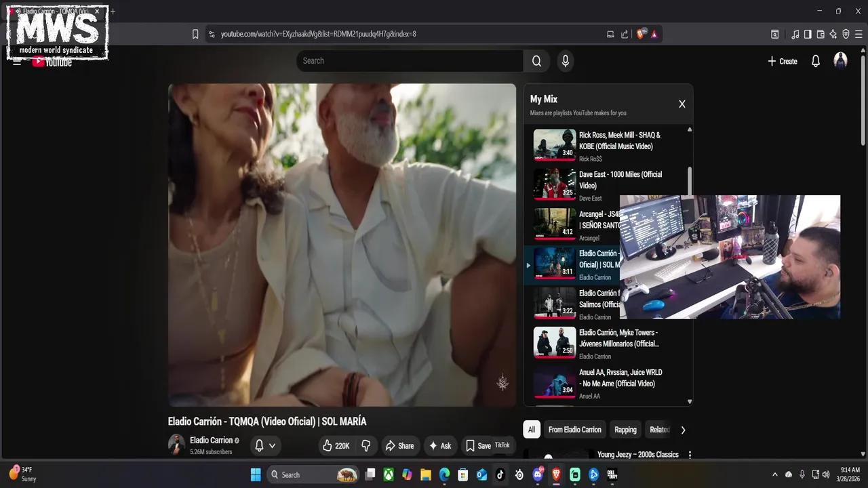
Task: Open the Brave VPN shield icon
Action: tap(846, 34)
